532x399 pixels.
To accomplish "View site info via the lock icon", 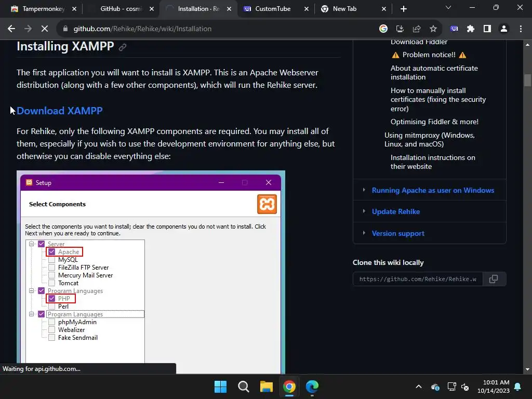I will click(65, 29).
